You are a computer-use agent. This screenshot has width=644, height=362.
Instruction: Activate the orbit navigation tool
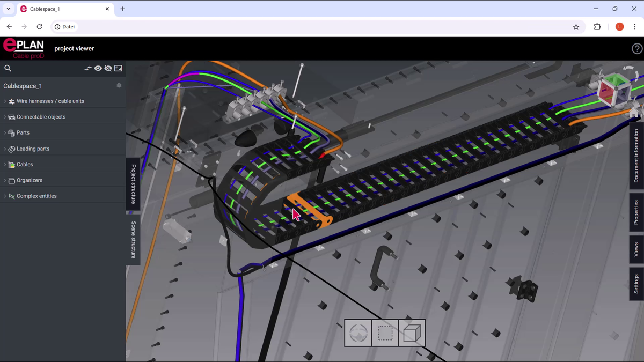coord(358,333)
